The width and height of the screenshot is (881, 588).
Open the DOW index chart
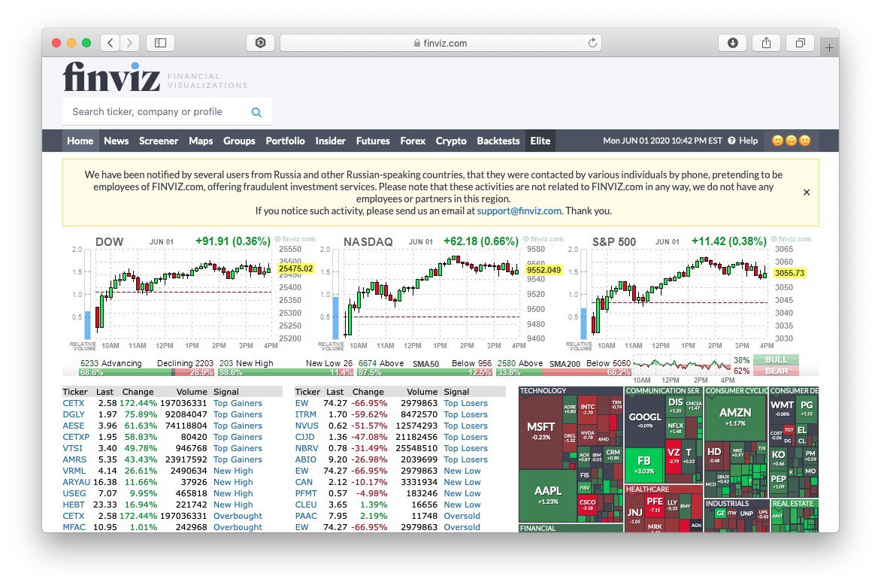pos(191,292)
